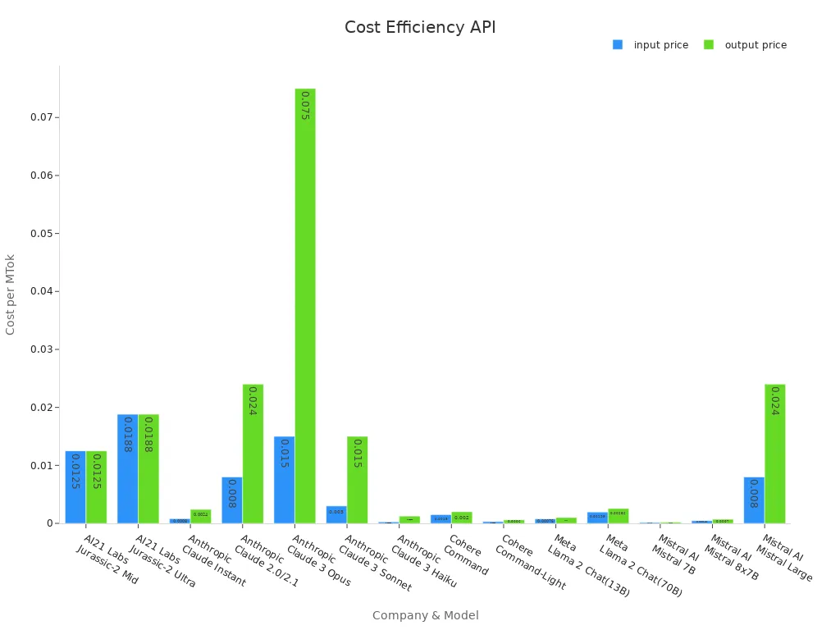This screenshot has height=630, width=840.
Task: Toggle the 'input price' legend label
Action: [x=661, y=45]
